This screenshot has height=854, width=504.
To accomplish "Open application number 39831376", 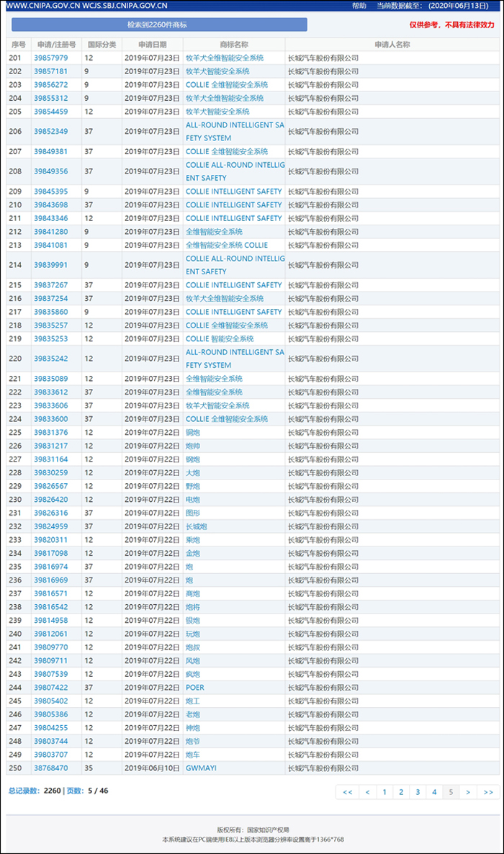I will click(x=50, y=433).
